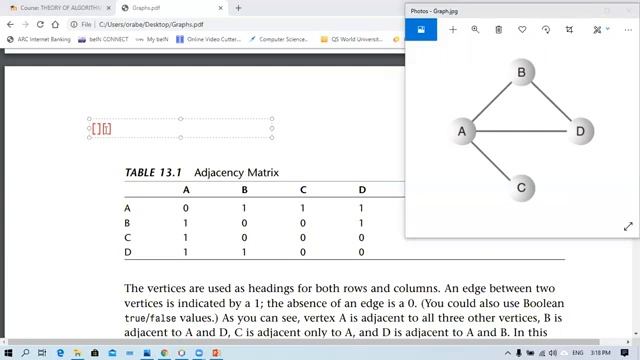This screenshot has height=360, width=640.
Task: Open a new browser tab
Action: (238, 8)
